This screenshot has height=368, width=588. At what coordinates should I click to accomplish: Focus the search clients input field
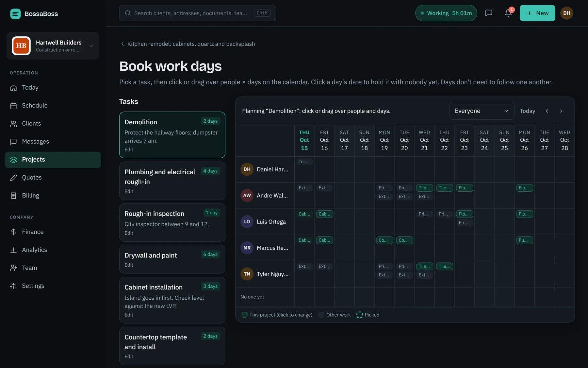198,13
